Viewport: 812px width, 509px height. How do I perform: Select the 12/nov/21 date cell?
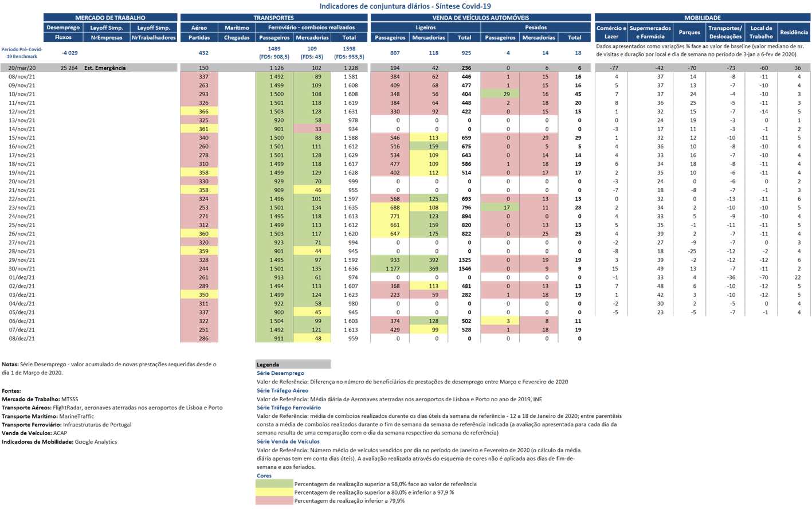tap(22, 111)
